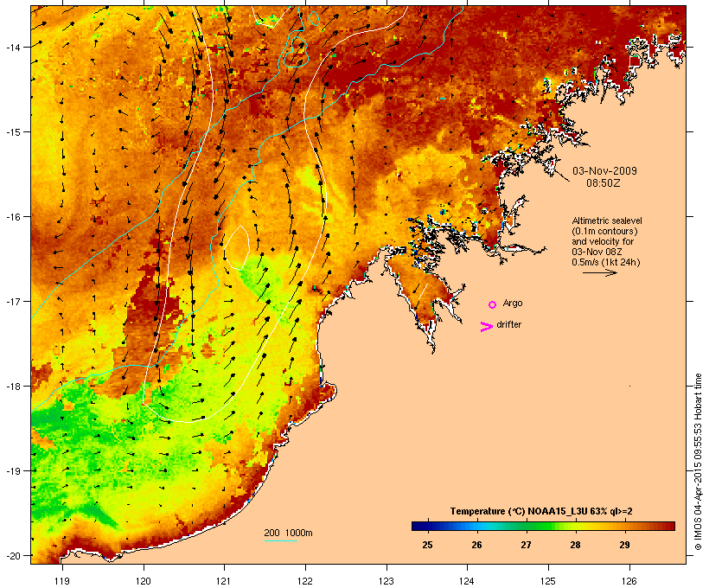This screenshot has height=588, width=709.
Task: Click the 'Altimetric sealevel' caption line
Action: point(607,220)
